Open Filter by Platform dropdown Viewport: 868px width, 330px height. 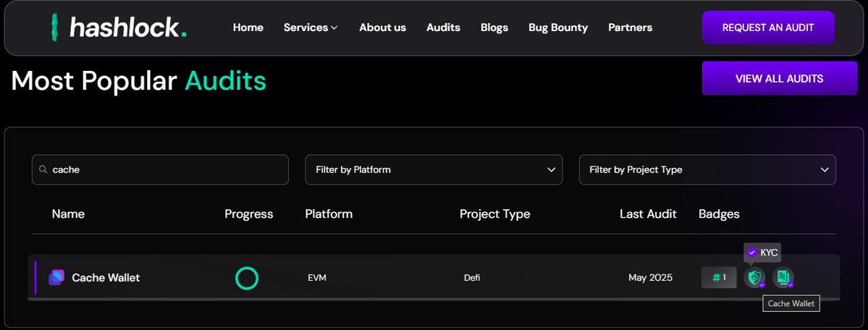point(434,169)
